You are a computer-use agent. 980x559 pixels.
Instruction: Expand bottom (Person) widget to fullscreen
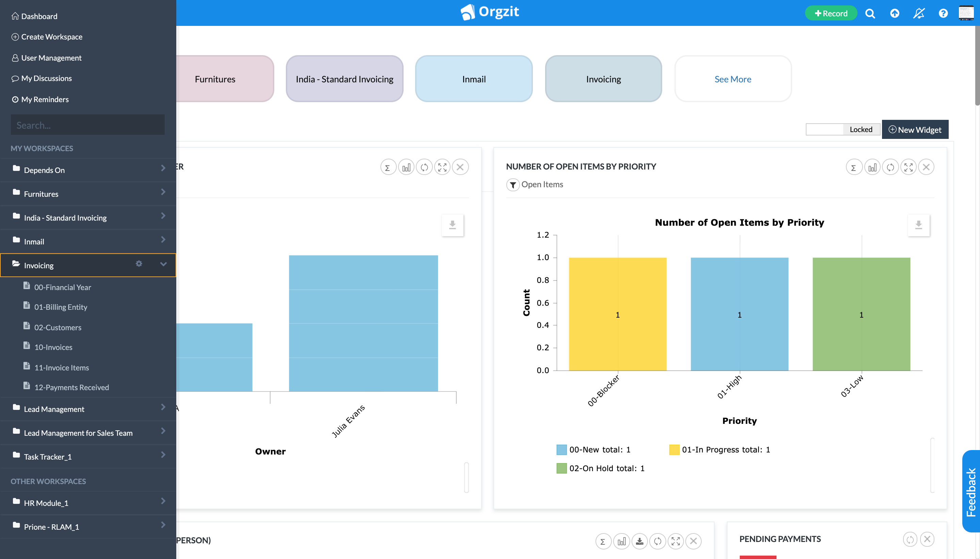[676, 541]
